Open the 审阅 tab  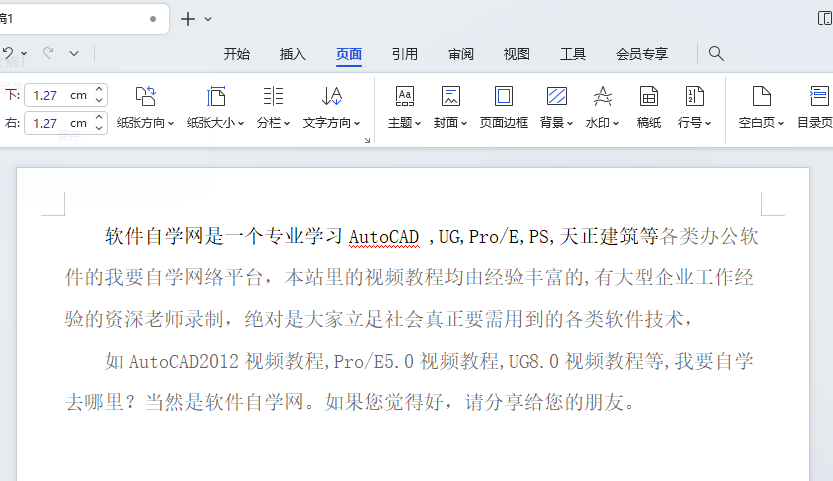click(x=461, y=54)
